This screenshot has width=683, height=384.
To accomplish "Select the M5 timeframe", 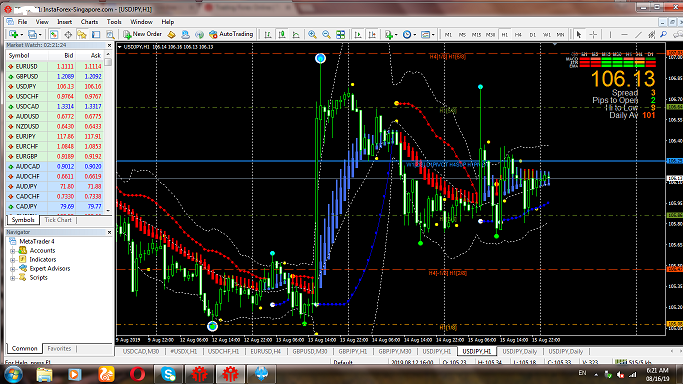I will pos(462,34).
